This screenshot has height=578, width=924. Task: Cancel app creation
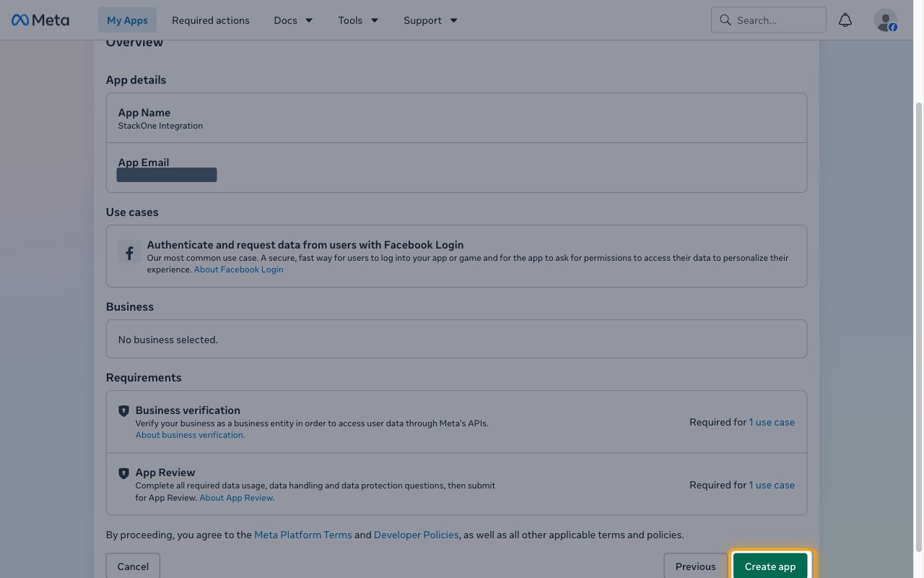coord(133,566)
